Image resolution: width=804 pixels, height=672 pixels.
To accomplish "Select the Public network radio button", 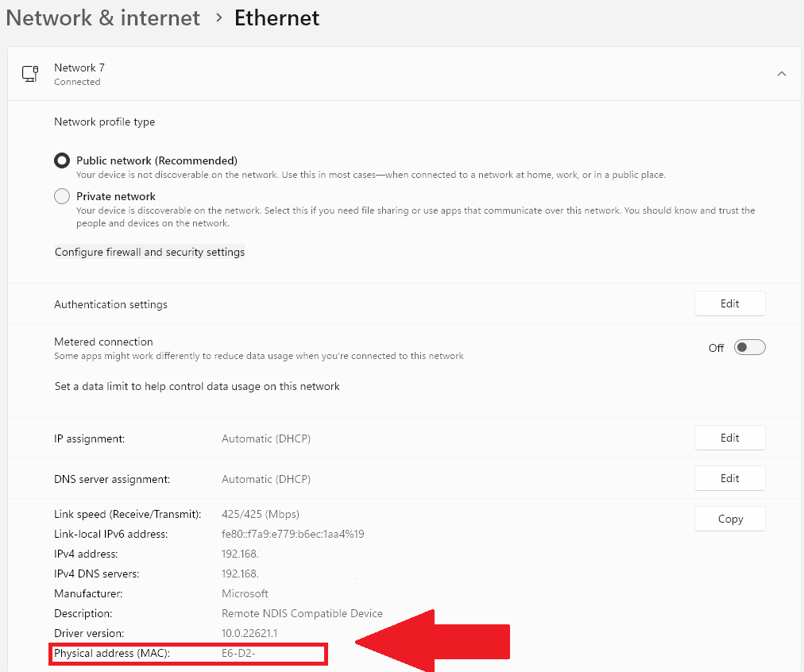I will [61, 160].
